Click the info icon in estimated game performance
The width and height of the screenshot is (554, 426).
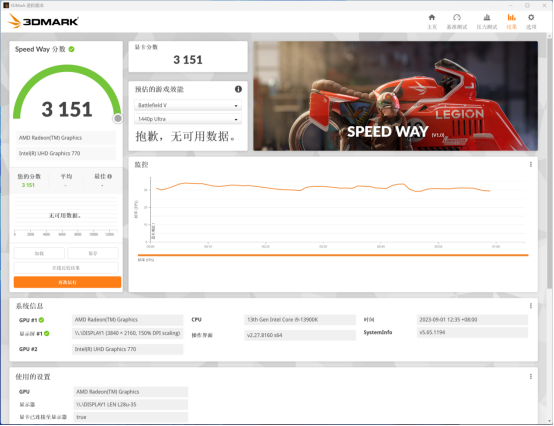(x=238, y=89)
